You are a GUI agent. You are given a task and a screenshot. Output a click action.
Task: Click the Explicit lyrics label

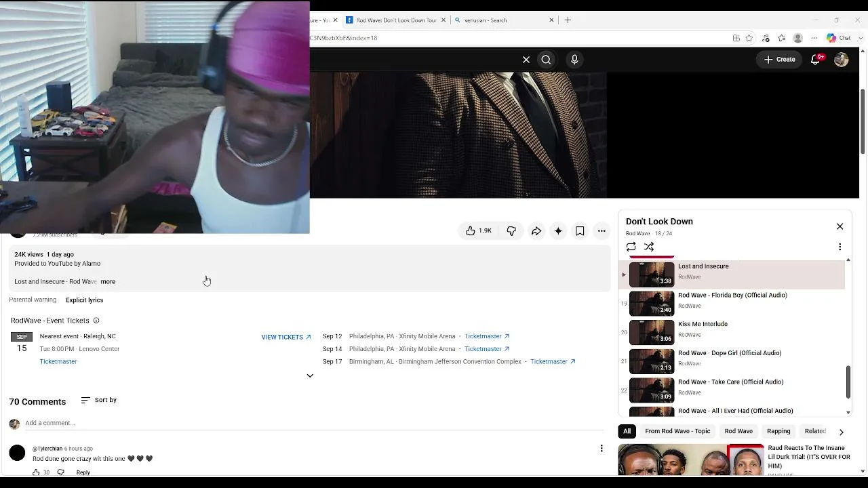click(85, 300)
